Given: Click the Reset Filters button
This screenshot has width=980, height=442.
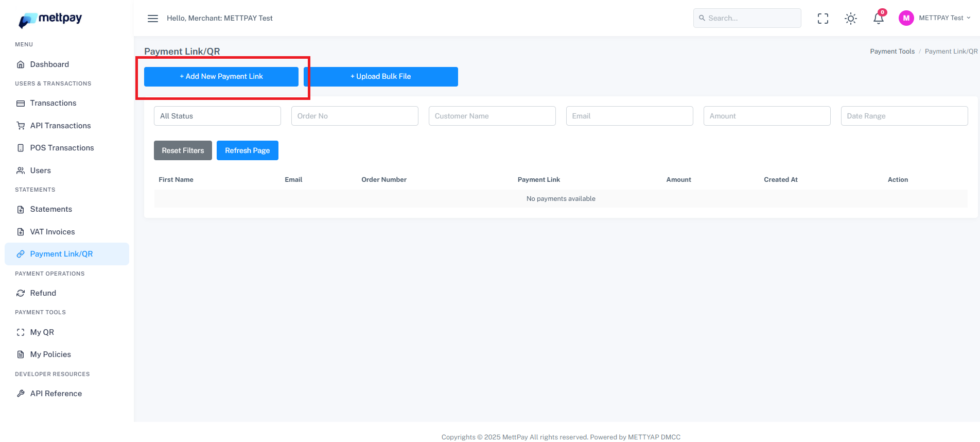Looking at the screenshot, I should pyautogui.click(x=183, y=150).
